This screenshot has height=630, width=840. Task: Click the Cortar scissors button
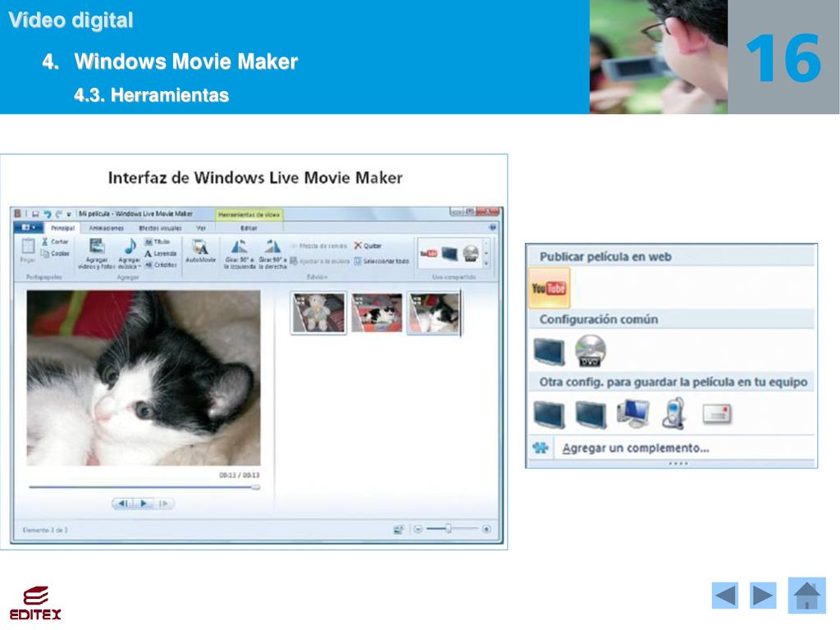[x=55, y=242]
